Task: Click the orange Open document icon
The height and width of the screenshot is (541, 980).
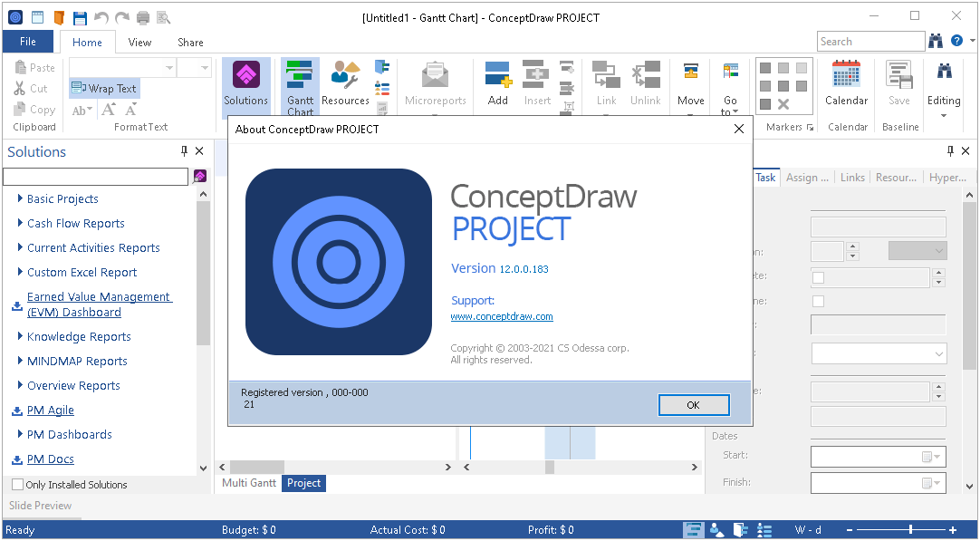Action: point(59,17)
